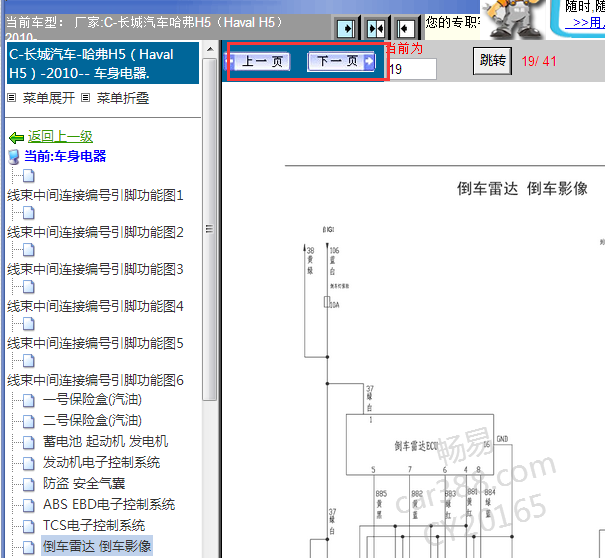The width and height of the screenshot is (605, 558).
Task: Click document icon beside 倒车雷达 倒车影像
Action: click(29, 547)
